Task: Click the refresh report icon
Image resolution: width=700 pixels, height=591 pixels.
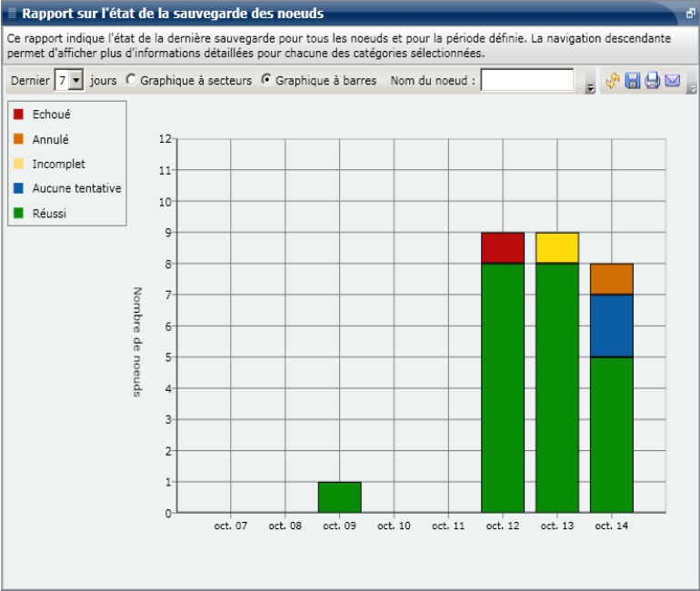Action: pyautogui.click(x=613, y=81)
